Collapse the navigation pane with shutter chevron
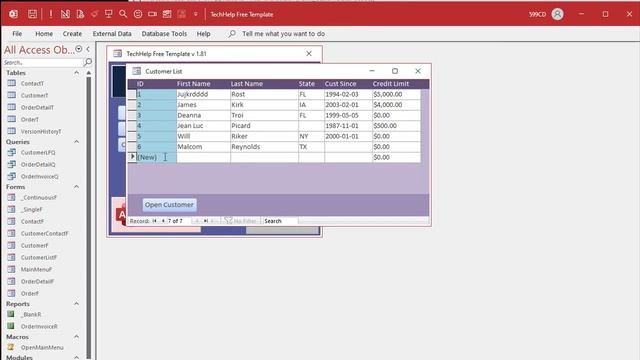The width and height of the screenshot is (640, 360). [x=88, y=49]
